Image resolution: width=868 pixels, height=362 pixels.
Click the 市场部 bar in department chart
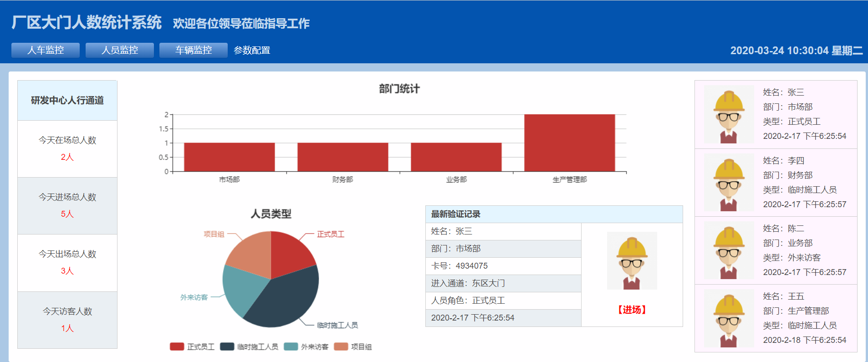229,157
